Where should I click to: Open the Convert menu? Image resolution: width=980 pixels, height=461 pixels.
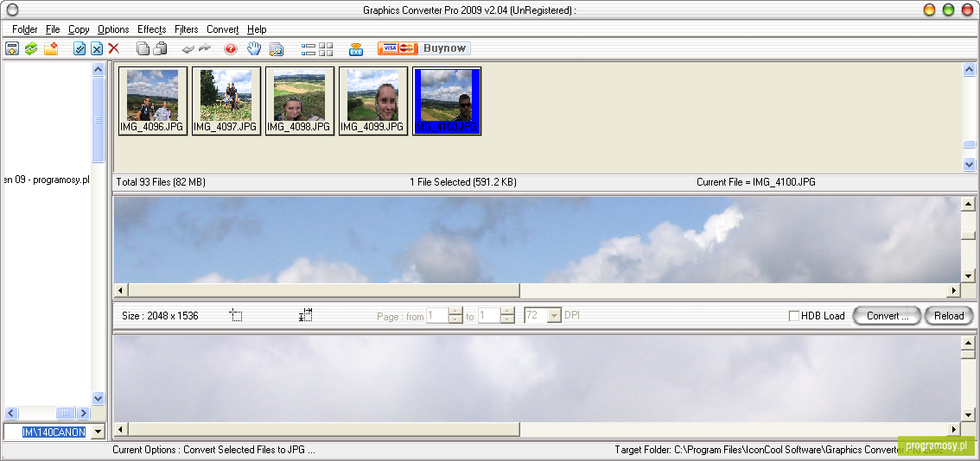coord(222,29)
